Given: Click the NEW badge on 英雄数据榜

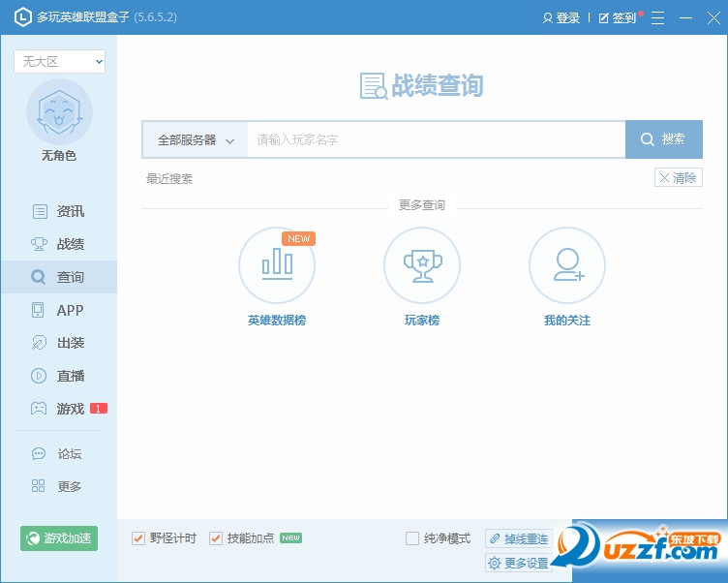Looking at the screenshot, I should click(x=298, y=239).
